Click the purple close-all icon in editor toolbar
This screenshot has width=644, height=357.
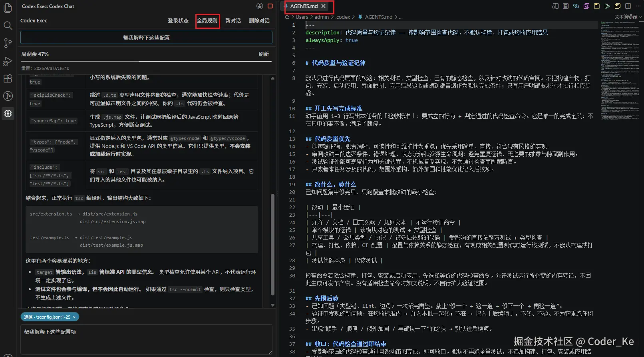click(x=586, y=6)
